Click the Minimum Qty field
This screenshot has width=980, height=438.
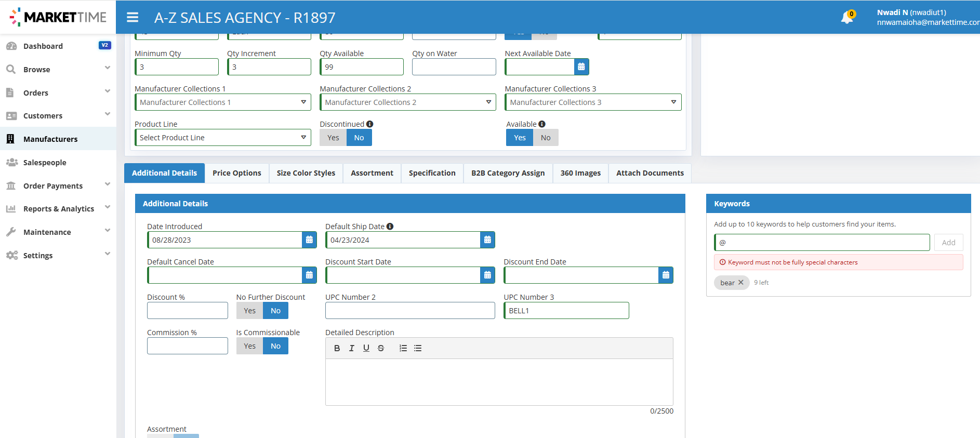pos(177,67)
